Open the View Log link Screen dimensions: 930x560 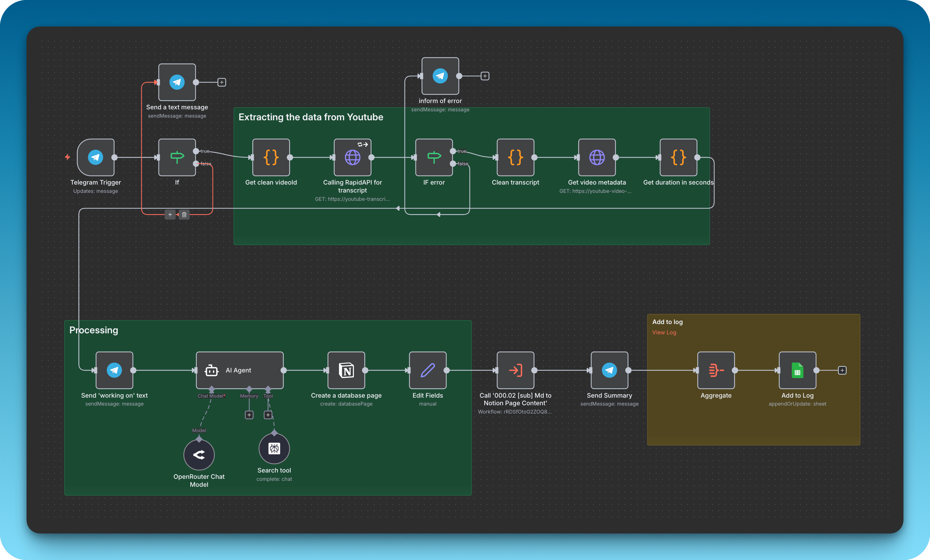point(664,332)
